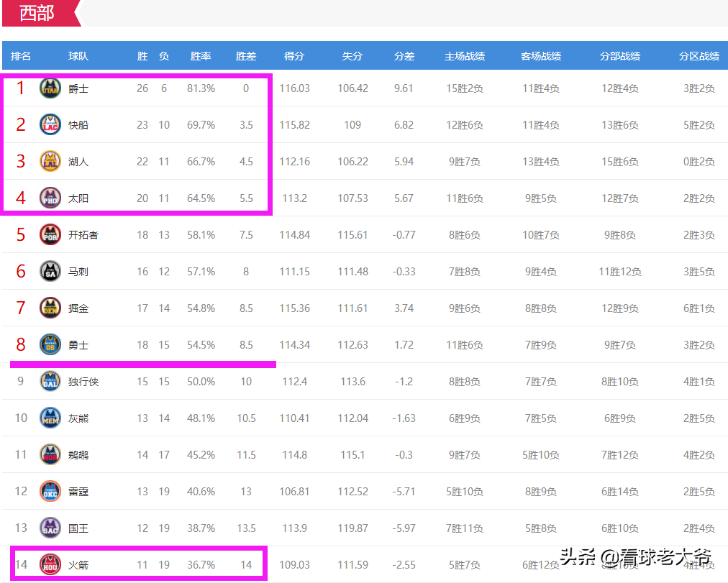The image size is (728, 583).
Task: Click the 胜差 value for 爵士
Action: click(246, 88)
